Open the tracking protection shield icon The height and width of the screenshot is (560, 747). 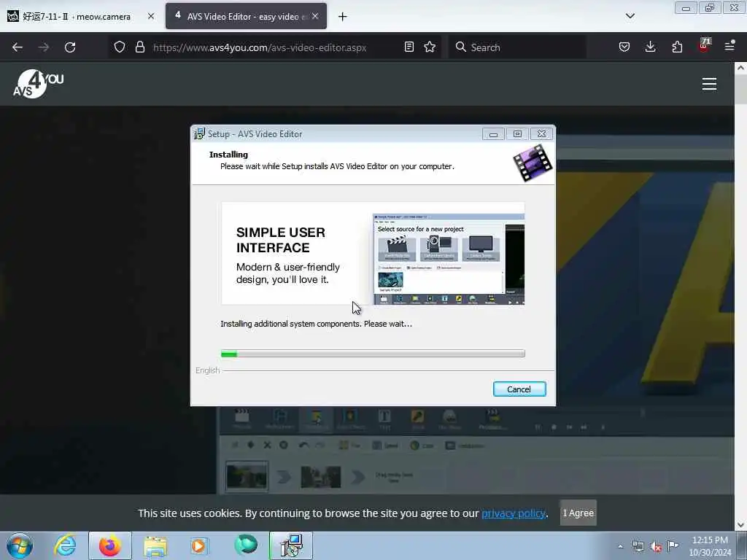click(x=120, y=47)
